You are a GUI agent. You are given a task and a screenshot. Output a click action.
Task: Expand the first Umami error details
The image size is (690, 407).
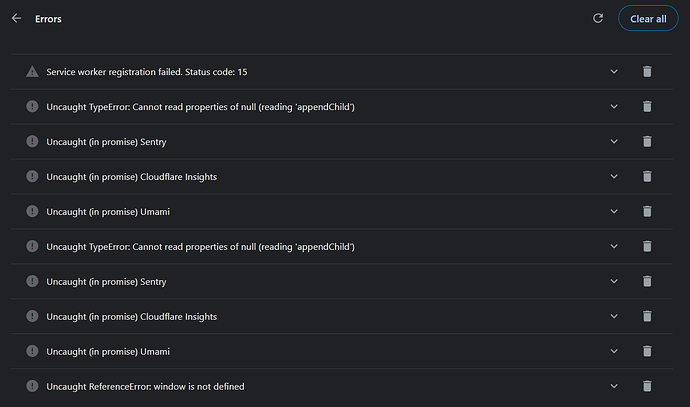coord(614,211)
